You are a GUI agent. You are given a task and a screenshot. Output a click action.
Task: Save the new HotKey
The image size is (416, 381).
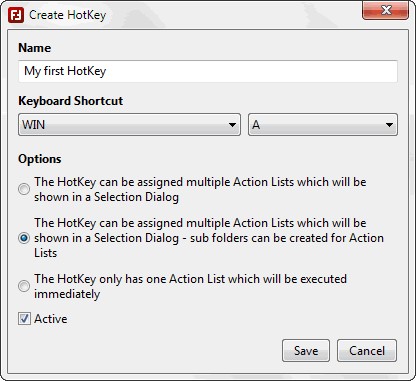306,351
